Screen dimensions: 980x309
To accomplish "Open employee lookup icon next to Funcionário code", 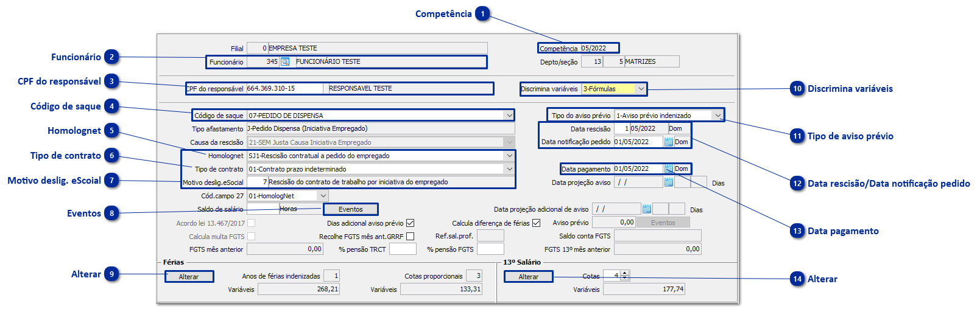I will (x=284, y=61).
